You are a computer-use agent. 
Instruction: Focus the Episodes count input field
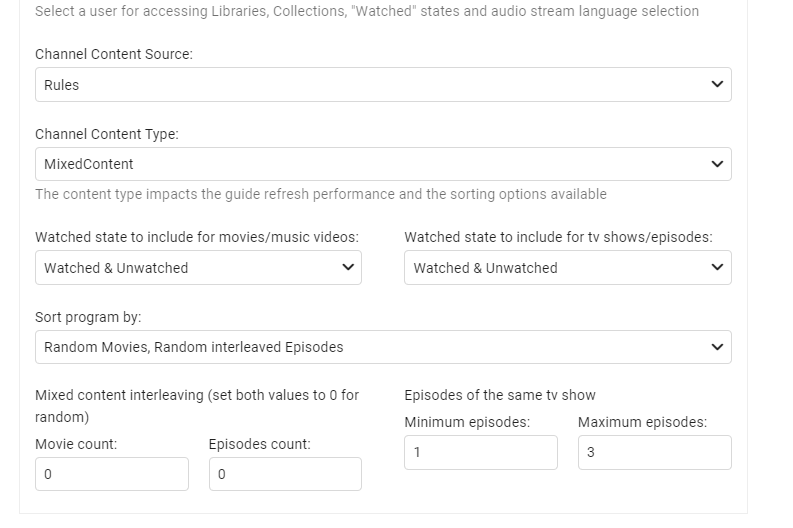285,474
